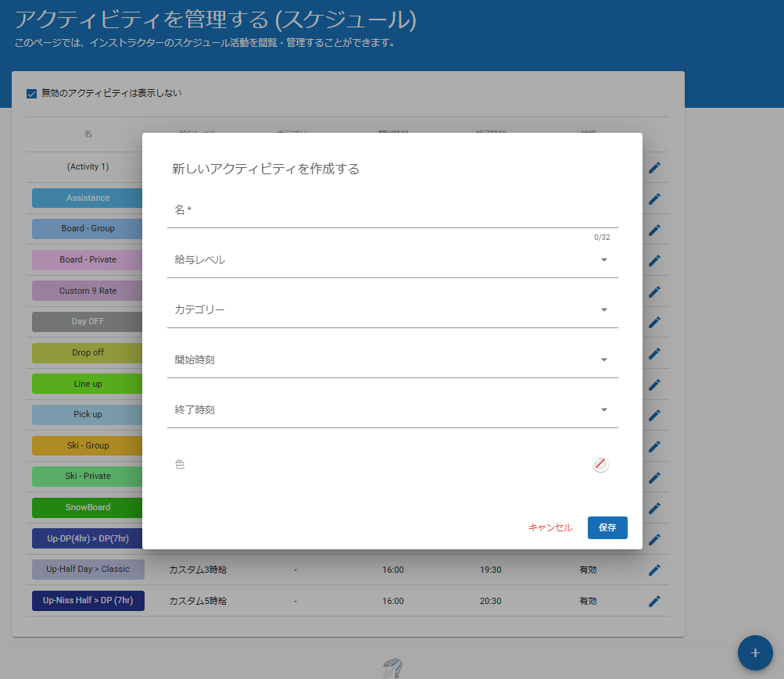Click the キャンセル button
784x679 pixels.
point(550,527)
